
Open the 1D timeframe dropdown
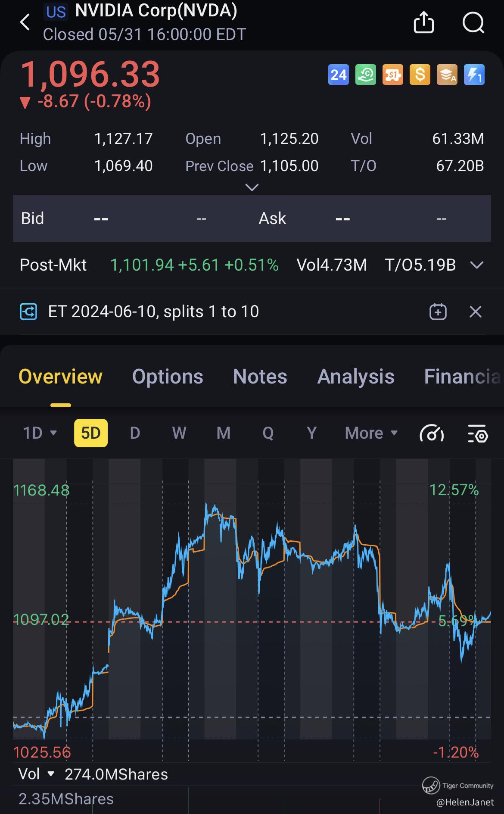pyautogui.click(x=40, y=433)
